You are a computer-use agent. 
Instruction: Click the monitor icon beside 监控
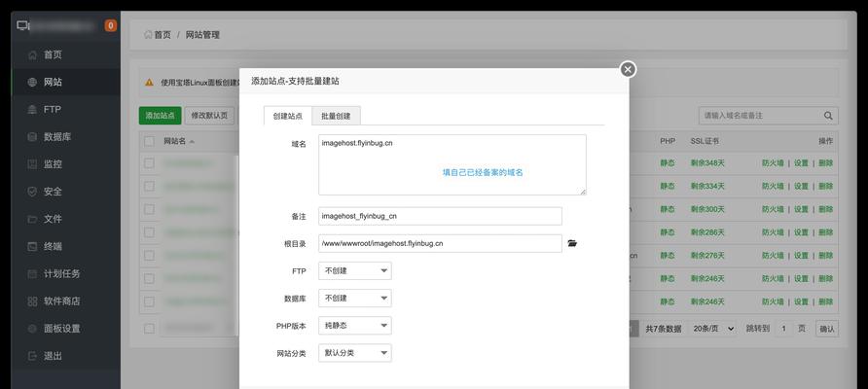pyautogui.click(x=32, y=164)
